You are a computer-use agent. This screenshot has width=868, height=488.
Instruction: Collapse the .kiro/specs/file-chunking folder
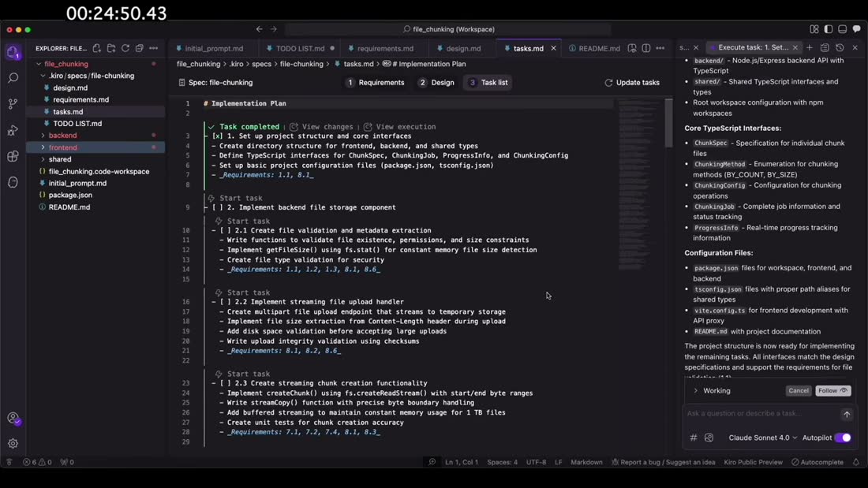click(x=43, y=76)
